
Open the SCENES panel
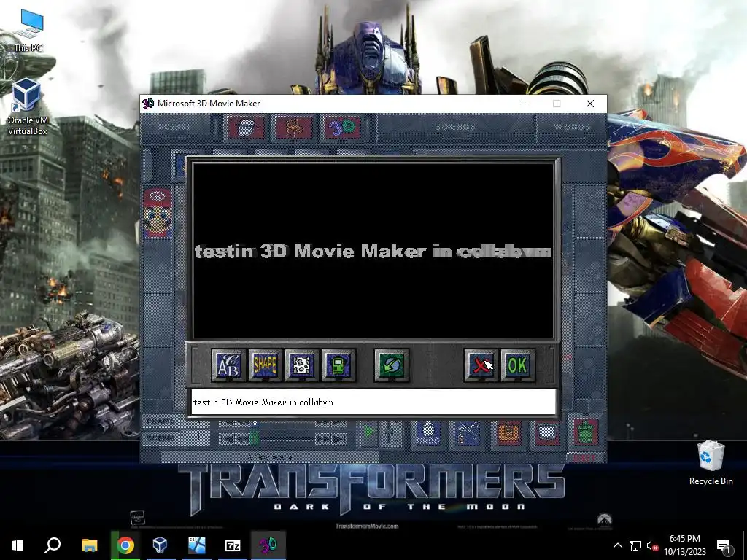[175, 127]
